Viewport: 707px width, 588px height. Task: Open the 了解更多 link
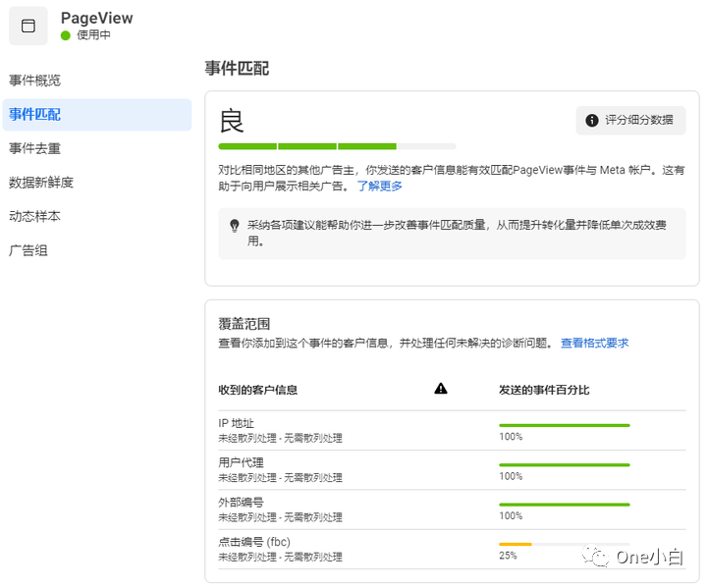click(x=380, y=186)
